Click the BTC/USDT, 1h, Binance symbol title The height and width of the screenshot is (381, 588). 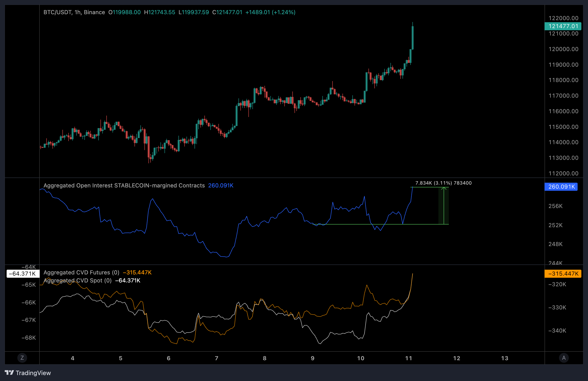(74, 12)
